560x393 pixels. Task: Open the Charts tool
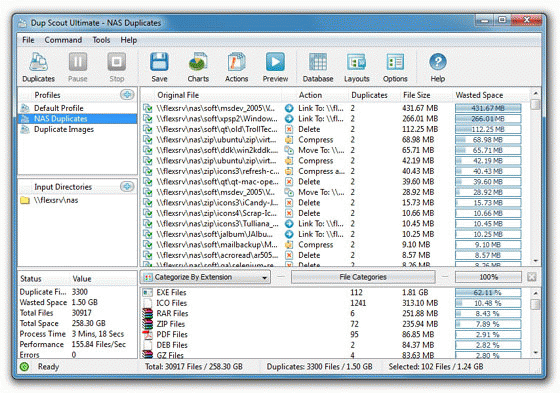[x=198, y=68]
